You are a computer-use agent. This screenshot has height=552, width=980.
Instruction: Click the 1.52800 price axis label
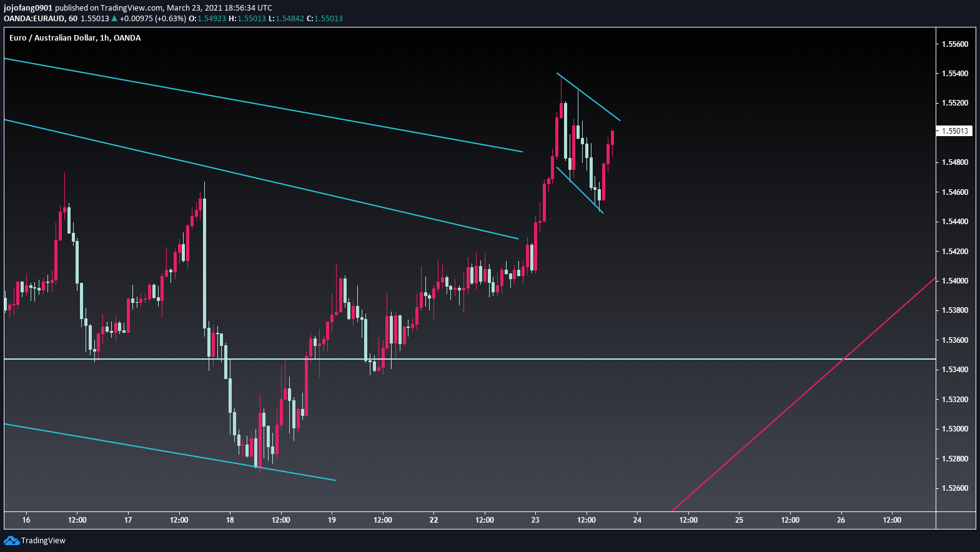[x=955, y=458]
